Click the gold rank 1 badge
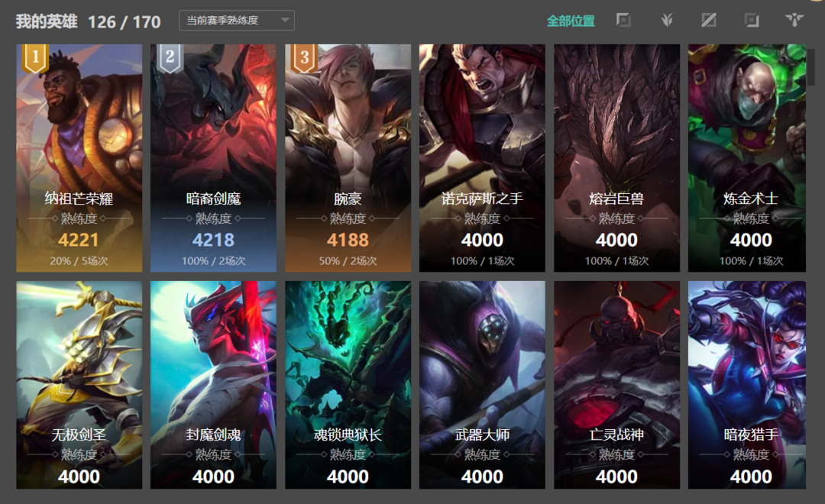The width and height of the screenshot is (825, 504). [35, 57]
